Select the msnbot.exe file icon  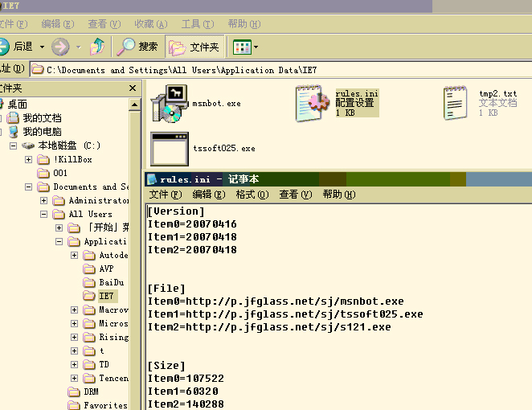tap(170, 104)
